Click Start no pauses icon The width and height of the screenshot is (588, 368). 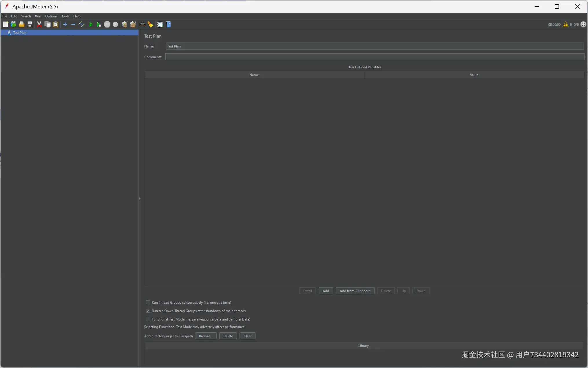tap(99, 25)
